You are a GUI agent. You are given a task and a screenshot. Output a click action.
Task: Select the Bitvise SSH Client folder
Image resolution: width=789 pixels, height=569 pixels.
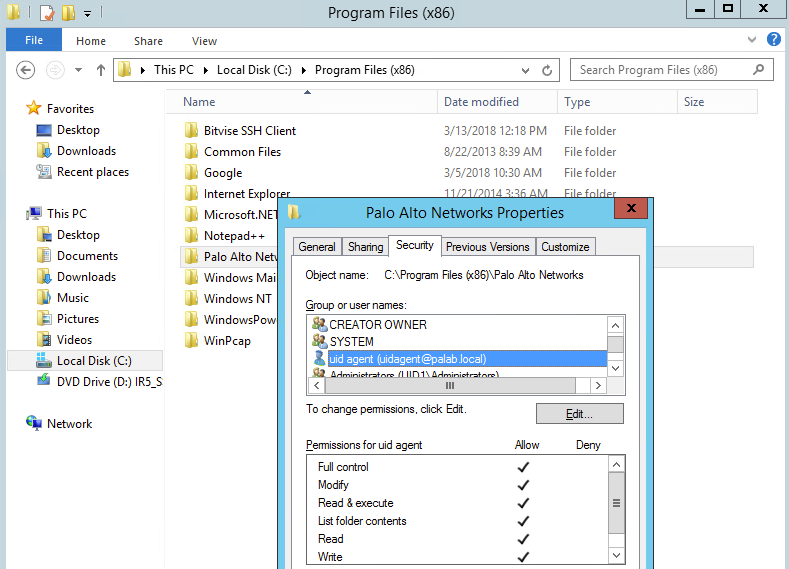point(250,131)
